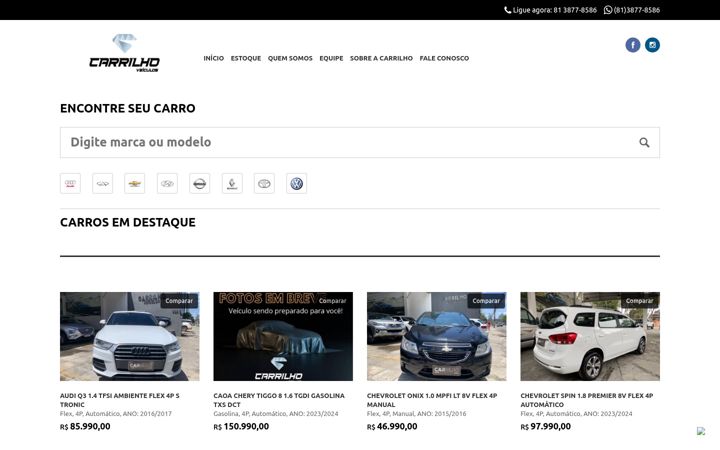Filter cars by Hyundai brand logo
The height and width of the screenshot is (450, 720).
click(167, 184)
